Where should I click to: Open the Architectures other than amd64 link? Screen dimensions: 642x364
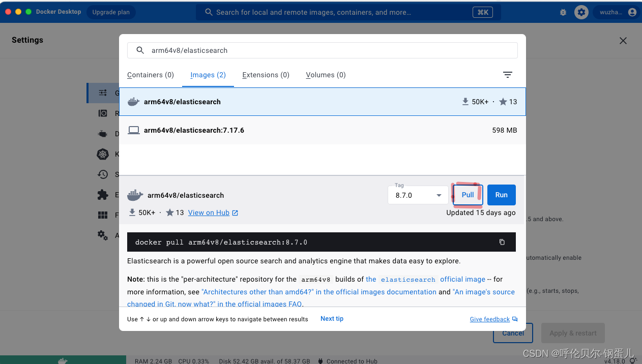(x=319, y=292)
